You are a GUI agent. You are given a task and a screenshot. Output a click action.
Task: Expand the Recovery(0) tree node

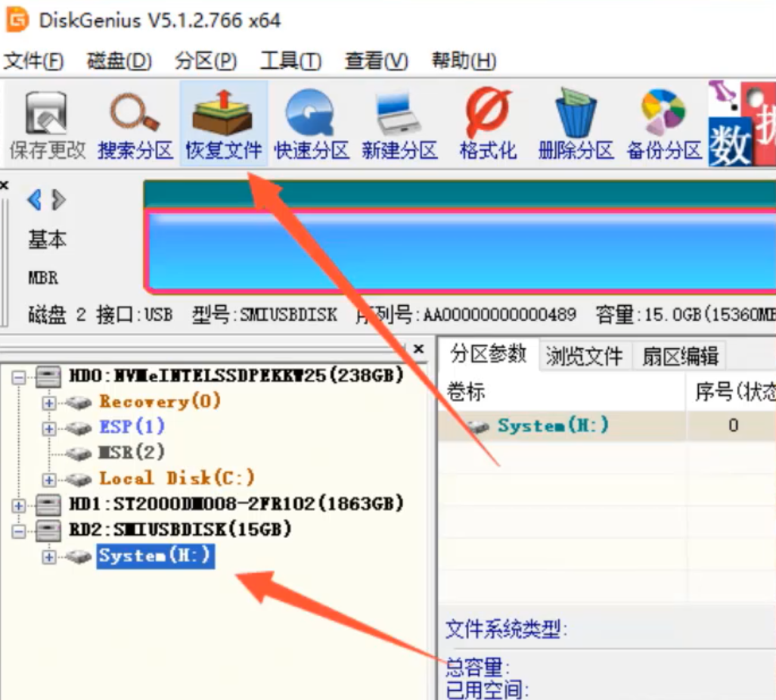[x=48, y=401]
